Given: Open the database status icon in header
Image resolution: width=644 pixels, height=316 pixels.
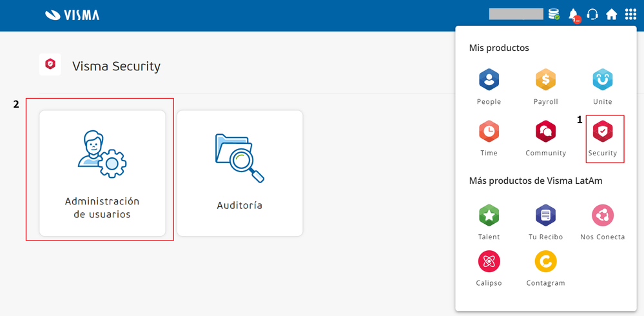Looking at the screenshot, I should (x=554, y=14).
